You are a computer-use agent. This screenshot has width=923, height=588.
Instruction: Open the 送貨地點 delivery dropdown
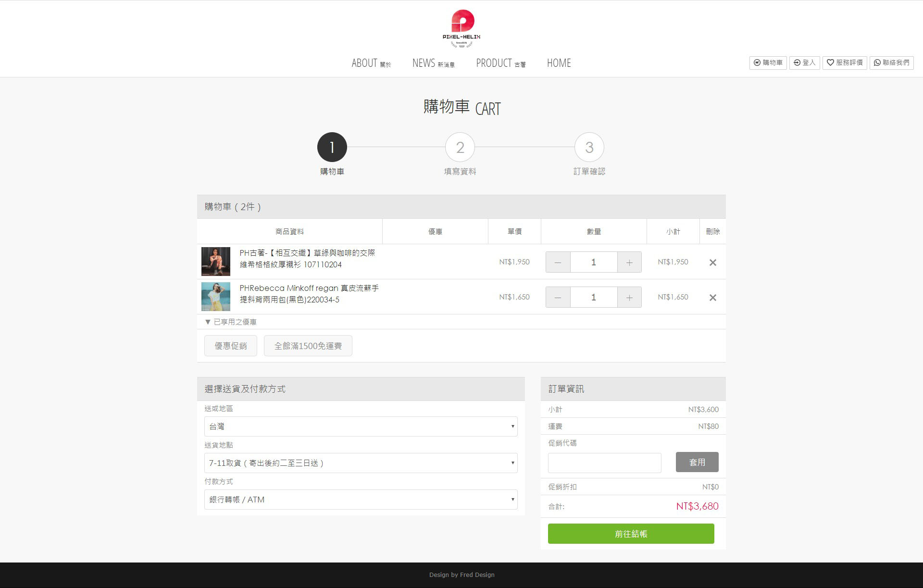(361, 463)
